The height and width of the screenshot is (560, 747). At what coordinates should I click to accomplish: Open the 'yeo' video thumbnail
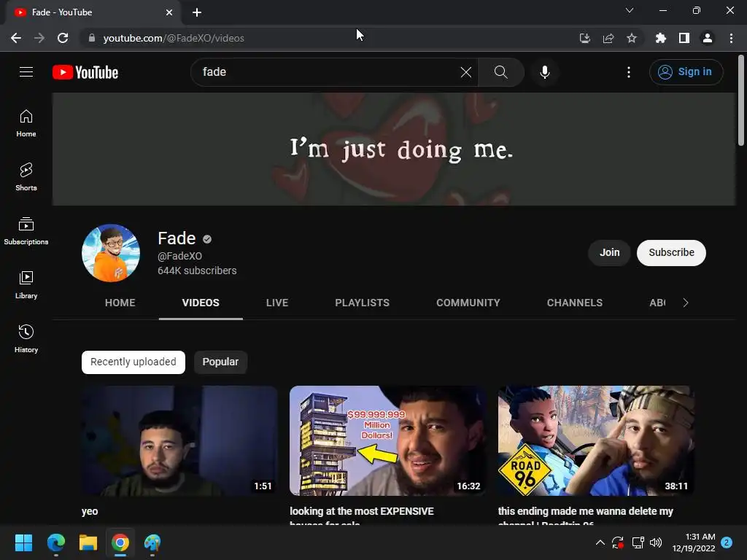click(x=179, y=440)
